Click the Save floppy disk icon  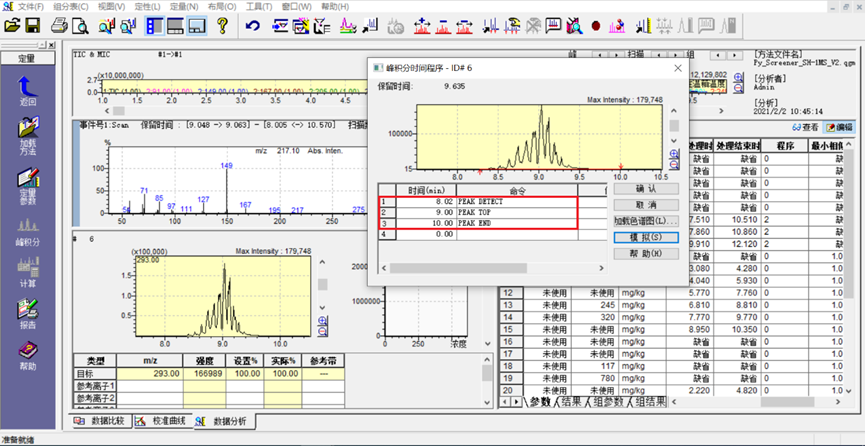(x=32, y=24)
